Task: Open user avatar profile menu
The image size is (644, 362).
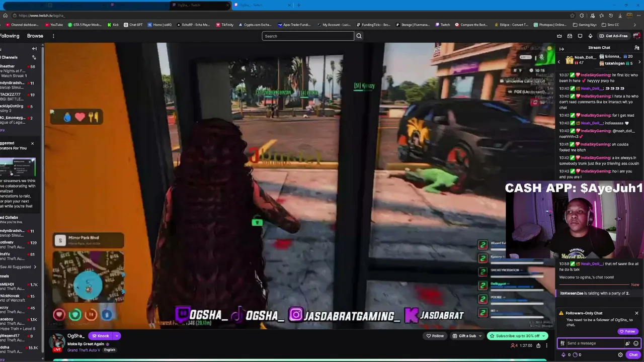Action: [637, 36]
